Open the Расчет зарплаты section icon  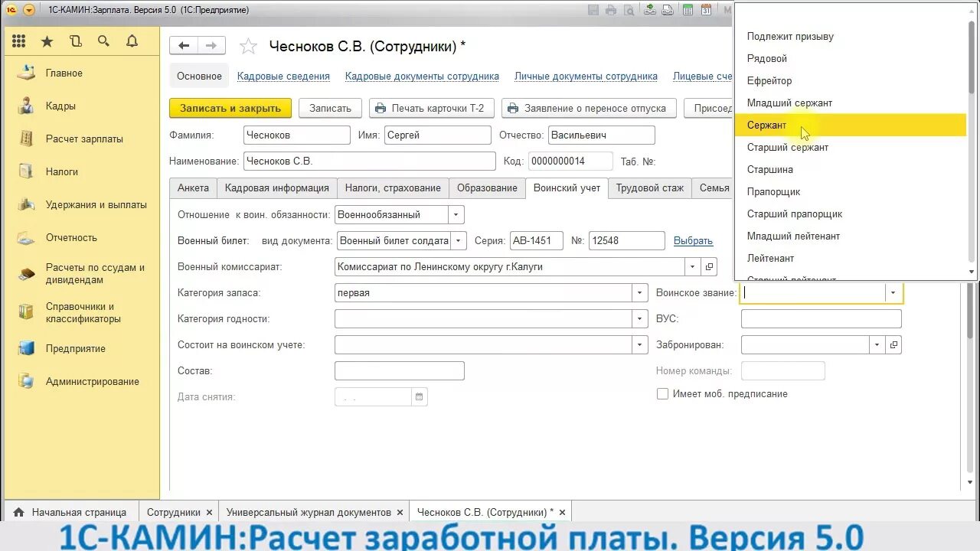pos(27,139)
